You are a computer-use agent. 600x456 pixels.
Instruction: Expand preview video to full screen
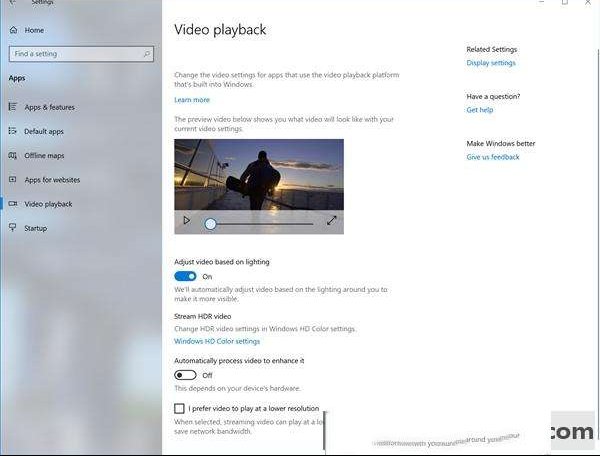[332, 221]
